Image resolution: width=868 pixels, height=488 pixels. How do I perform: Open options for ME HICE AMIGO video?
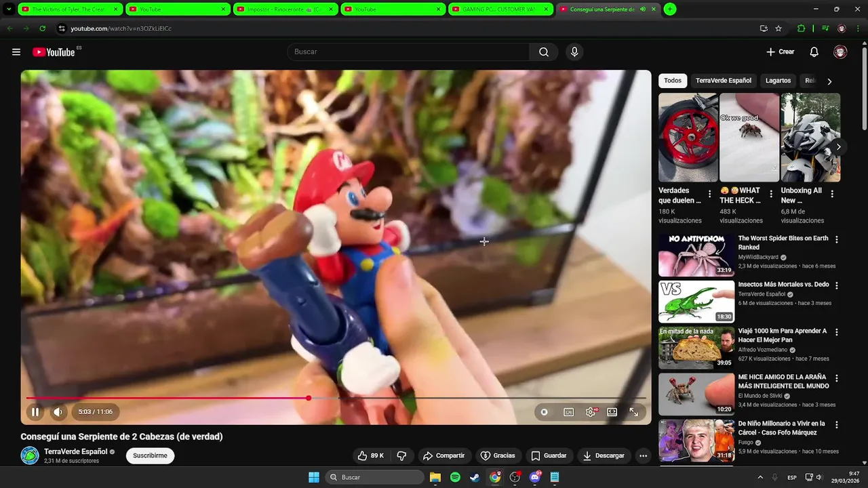[x=836, y=378]
